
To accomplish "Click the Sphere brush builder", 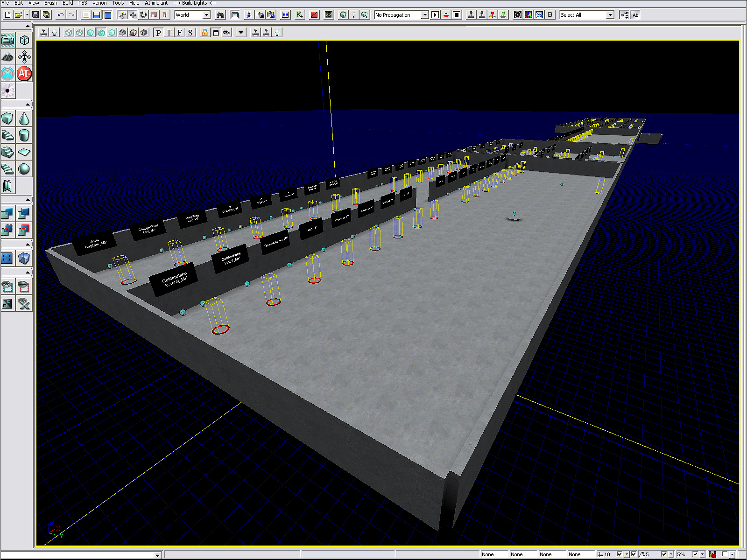I will (24, 169).
